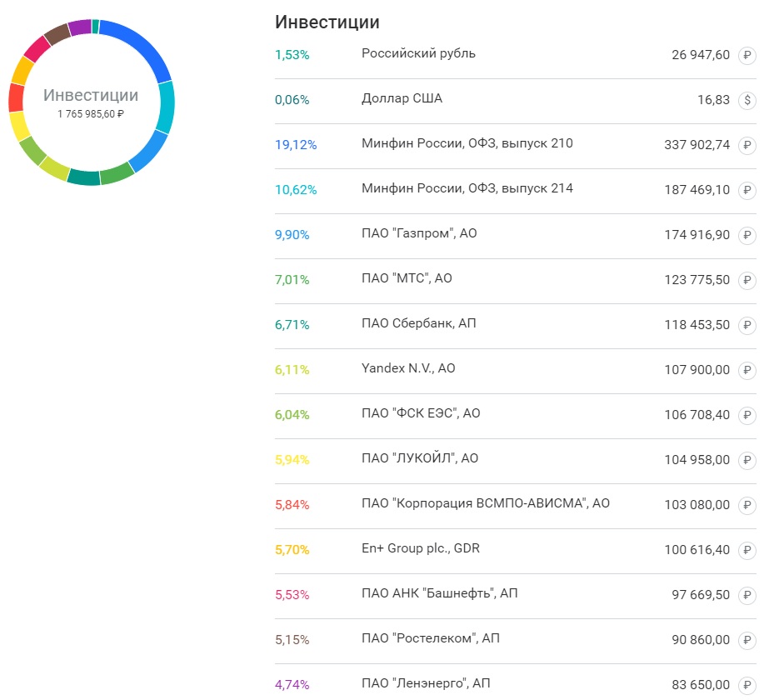The width and height of the screenshot is (764, 700).
Task: Click dollar icon in Доллар США row
Action: pos(747,101)
